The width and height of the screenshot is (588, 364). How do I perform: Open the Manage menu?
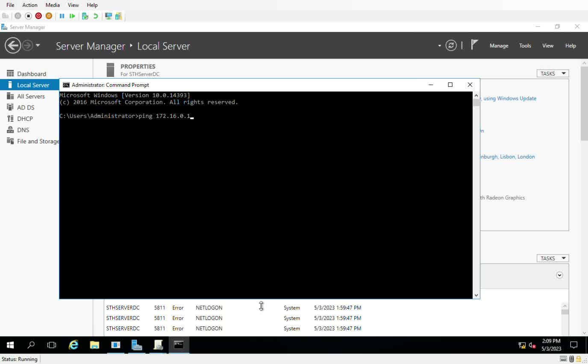pos(499,46)
